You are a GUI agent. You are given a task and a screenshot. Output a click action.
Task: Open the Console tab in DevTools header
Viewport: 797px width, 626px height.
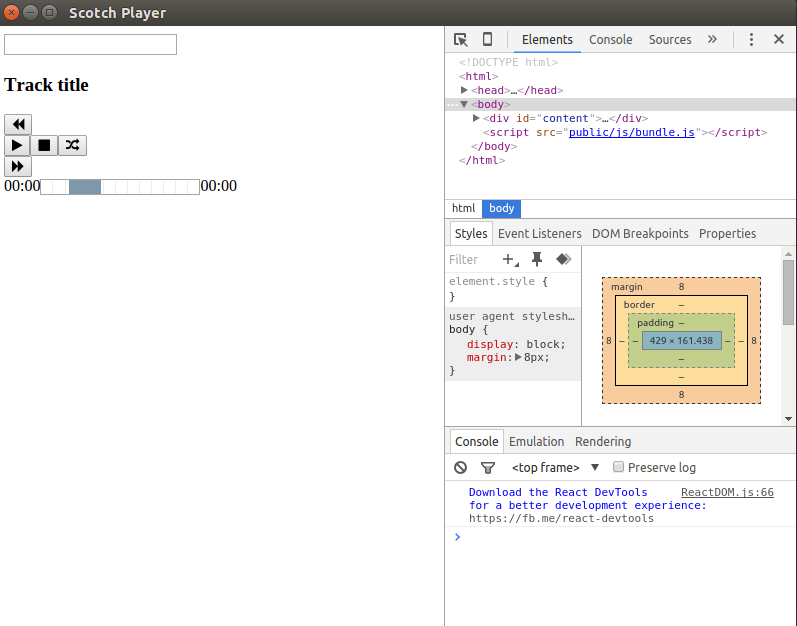610,40
